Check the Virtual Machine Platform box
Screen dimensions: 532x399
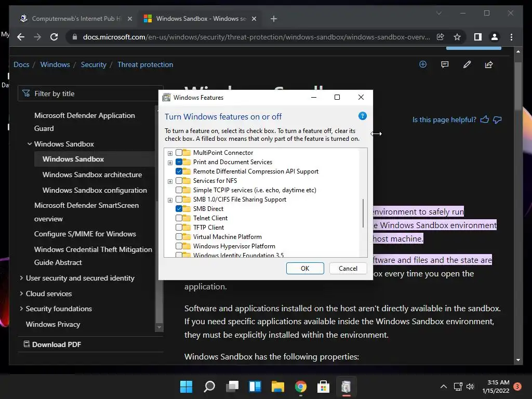179,237
